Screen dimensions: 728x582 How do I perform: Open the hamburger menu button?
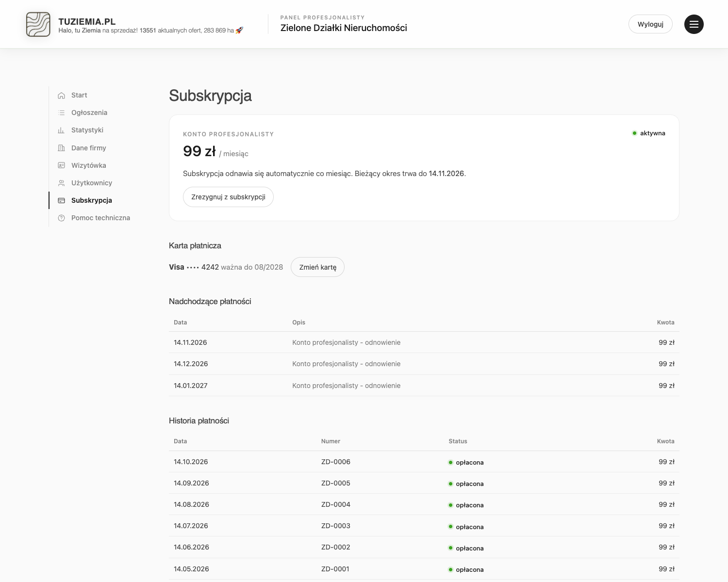(694, 24)
